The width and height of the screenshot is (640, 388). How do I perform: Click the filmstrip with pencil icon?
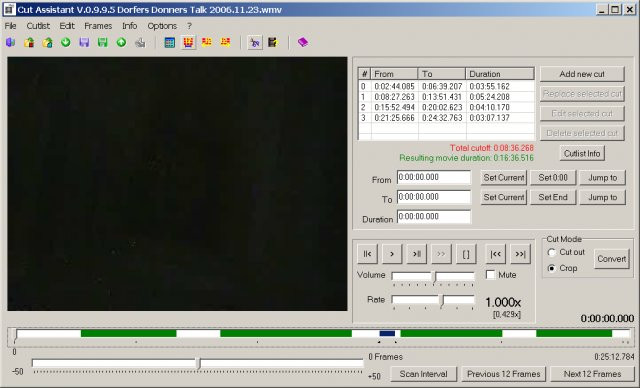(273, 42)
